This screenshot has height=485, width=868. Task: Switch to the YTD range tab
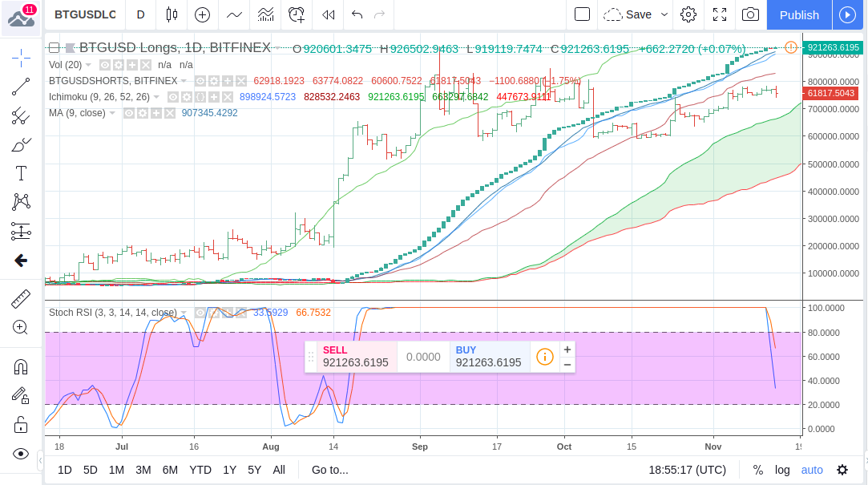coord(200,470)
